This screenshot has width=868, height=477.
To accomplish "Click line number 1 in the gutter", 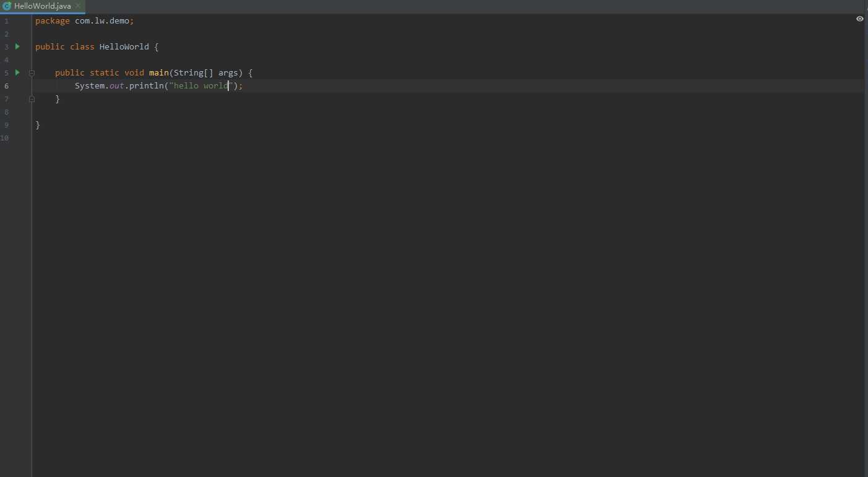I will tap(6, 21).
